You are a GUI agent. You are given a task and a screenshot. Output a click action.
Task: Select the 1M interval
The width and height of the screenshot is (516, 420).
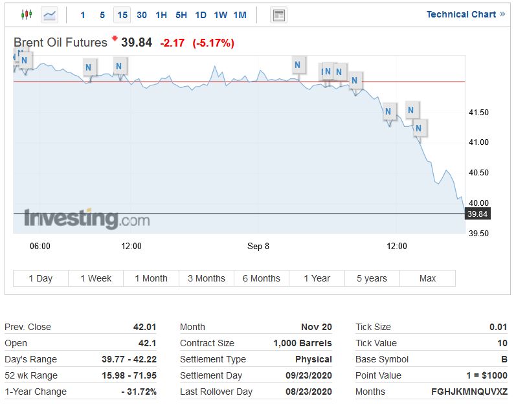[240, 15]
